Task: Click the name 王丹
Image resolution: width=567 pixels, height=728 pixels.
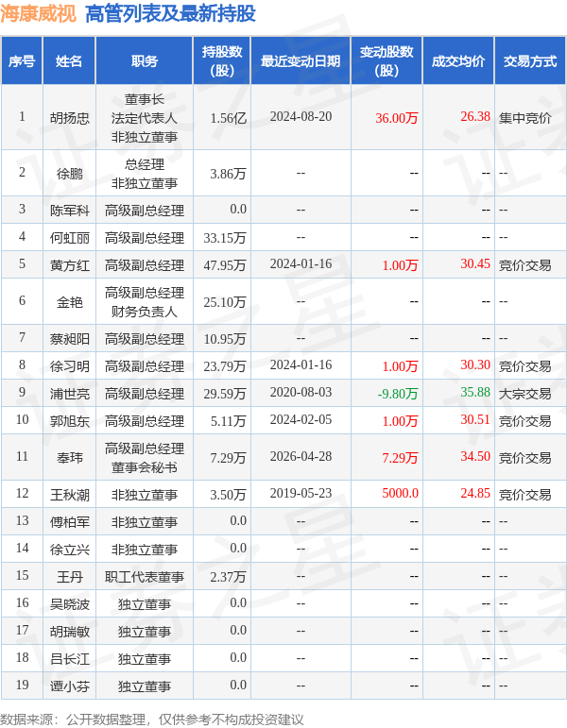Action: [70, 578]
